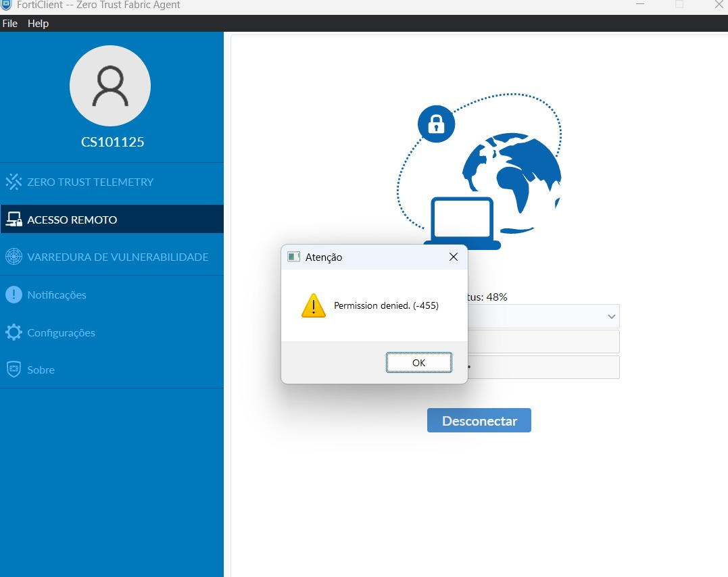Image resolution: width=728 pixels, height=577 pixels.
Task: Click the Atenção dialog title icon
Action: click(x=293, y=257)
